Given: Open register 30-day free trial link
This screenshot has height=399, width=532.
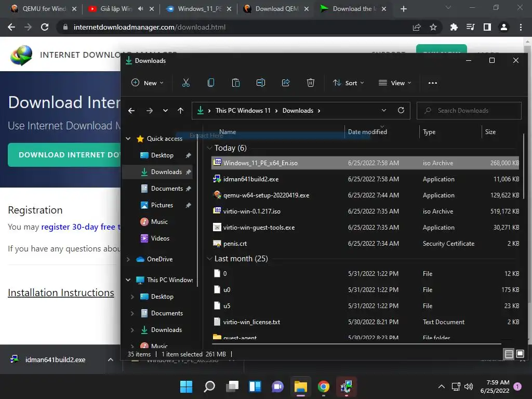Looking at the screenshot, I should pyautogui.click(x=81, y=227).
